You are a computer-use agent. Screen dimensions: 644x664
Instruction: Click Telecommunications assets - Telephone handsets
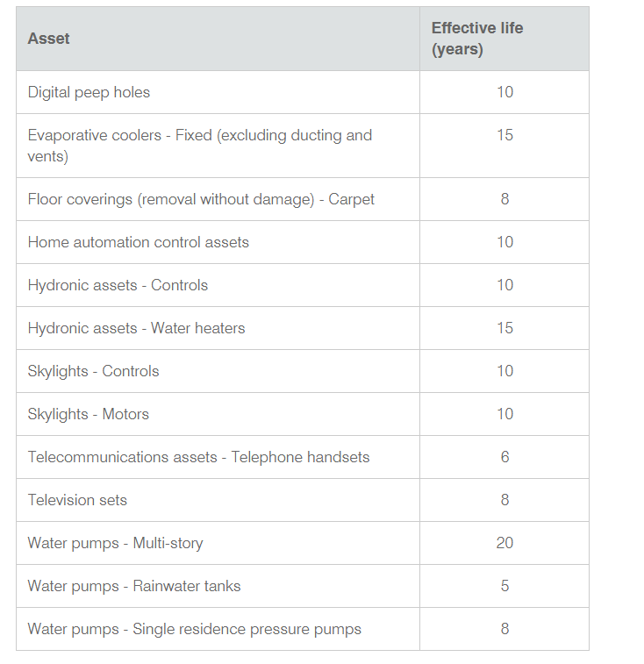point(198,457)
